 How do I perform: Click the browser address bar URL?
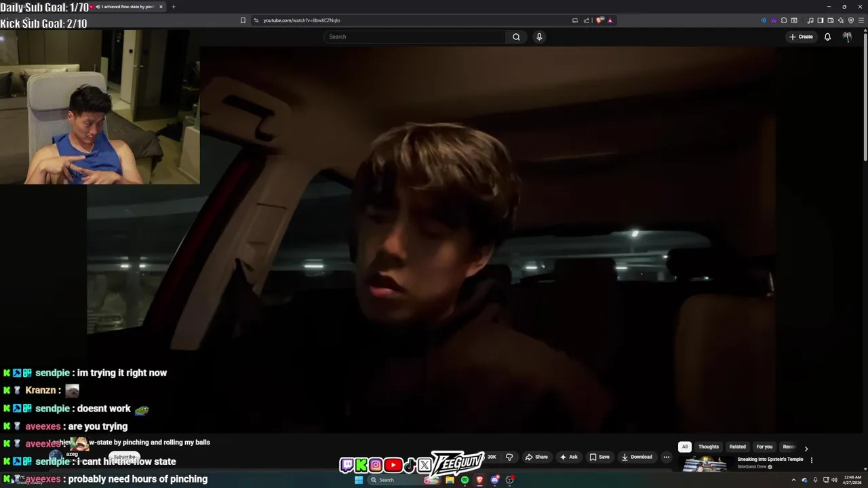pyautogui.click(x=302, y=20)
